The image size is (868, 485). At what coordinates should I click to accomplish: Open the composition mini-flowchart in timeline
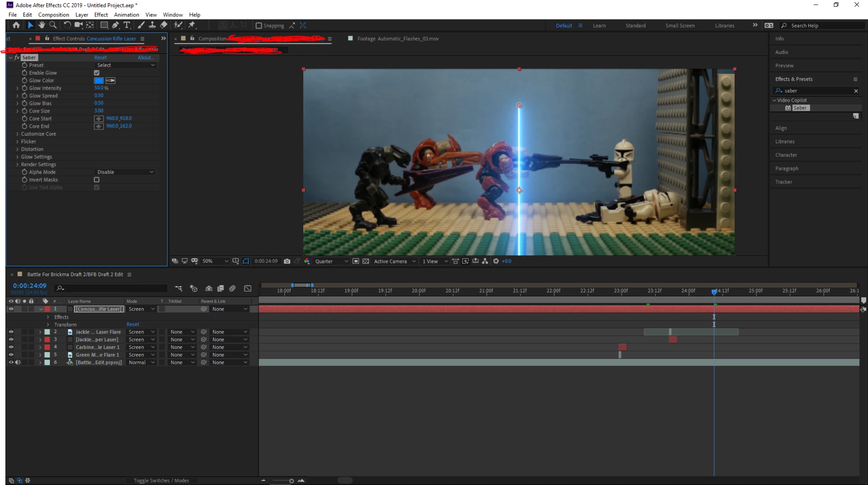[179, 288]
